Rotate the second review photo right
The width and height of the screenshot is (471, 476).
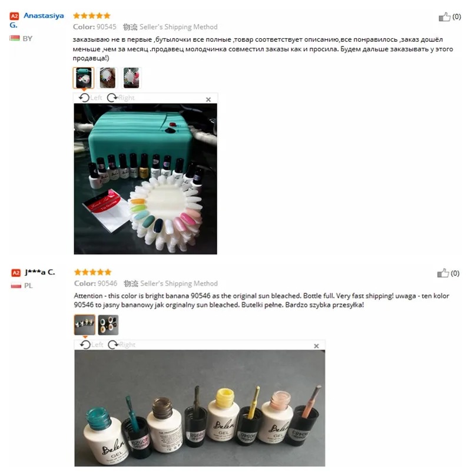(x=122, y=345)
